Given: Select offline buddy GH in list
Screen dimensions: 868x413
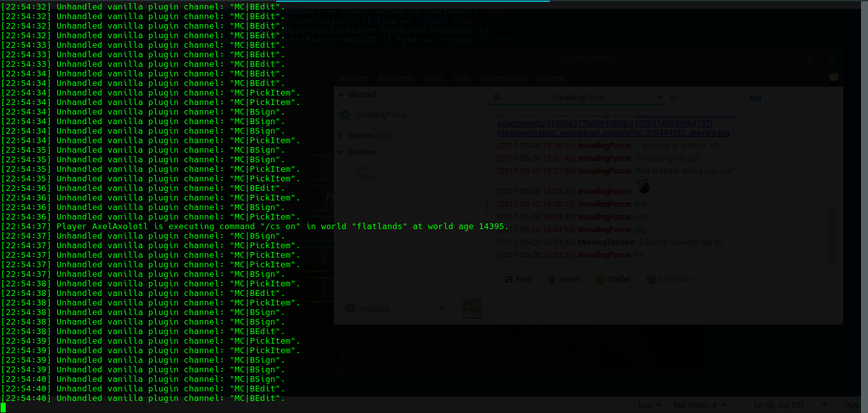Looking at the screenshot, I should [366, 172].
